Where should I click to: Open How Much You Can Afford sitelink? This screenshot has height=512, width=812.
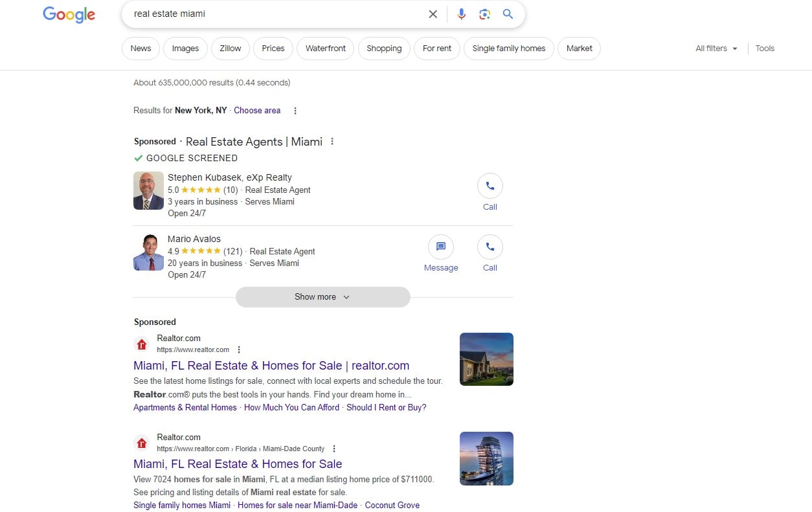coord(291,408)
